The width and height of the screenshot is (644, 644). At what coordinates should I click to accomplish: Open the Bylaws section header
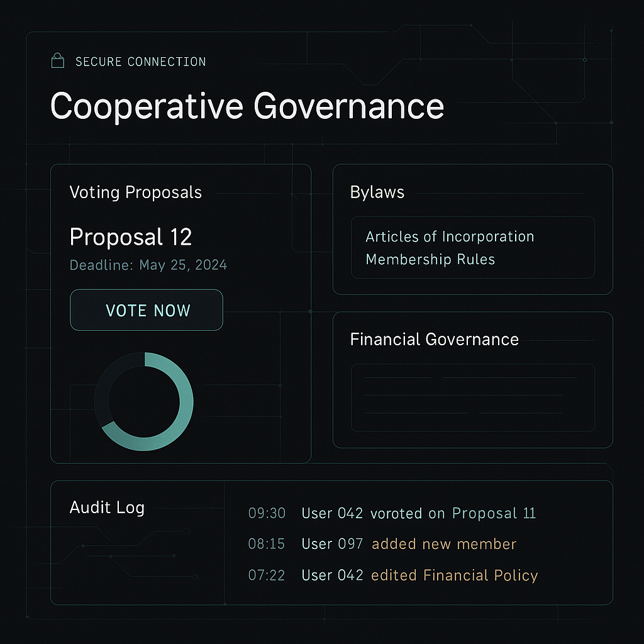377,192
